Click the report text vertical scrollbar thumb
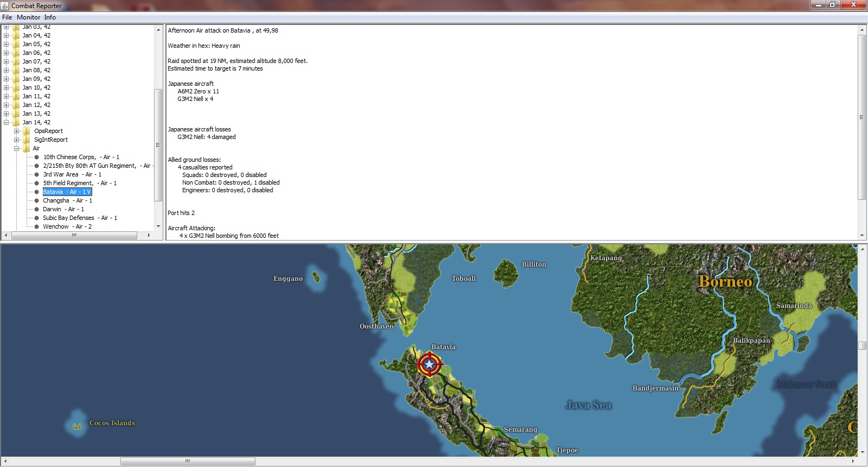Image resolution: width=868 pixels, height=467 pixels. (862, 117)
